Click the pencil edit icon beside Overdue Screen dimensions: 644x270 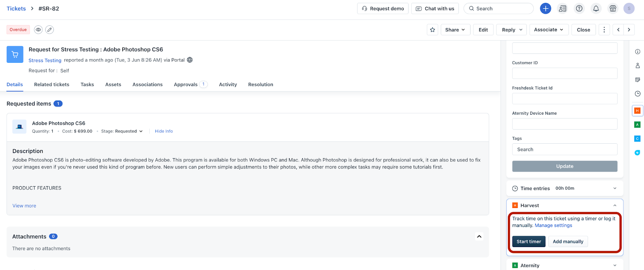(50, 30)
